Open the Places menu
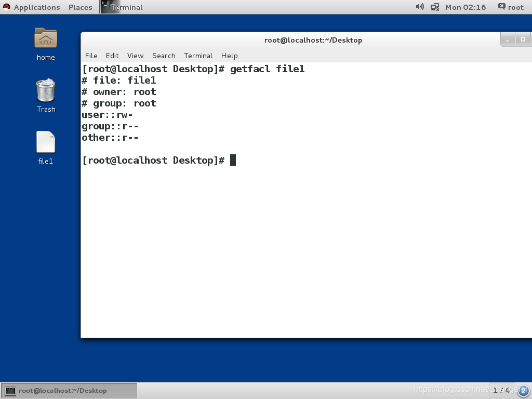Image resolution: width=532 pixels, height=399 pixels. click(x=80, y=7)
